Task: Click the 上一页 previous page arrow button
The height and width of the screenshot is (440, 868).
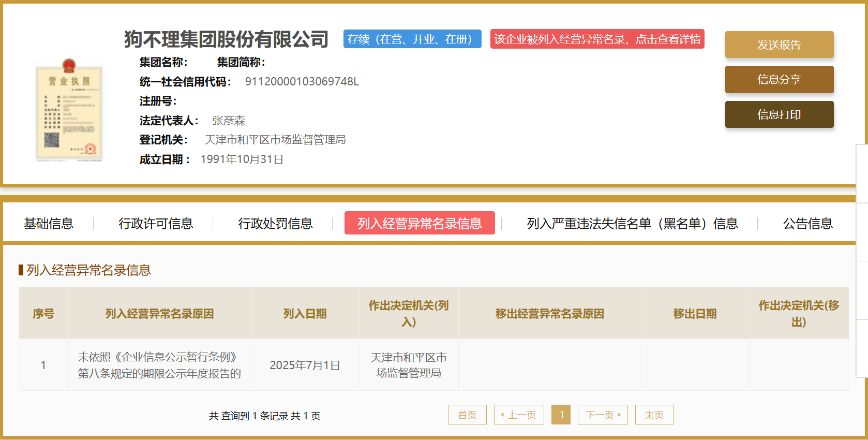Action: tap(519, 415)
